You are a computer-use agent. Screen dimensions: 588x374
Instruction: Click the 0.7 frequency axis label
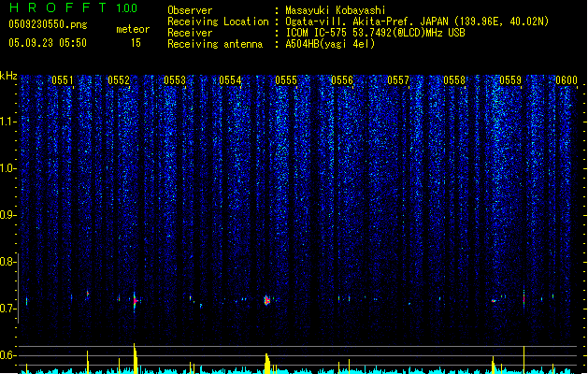[7, 309]
